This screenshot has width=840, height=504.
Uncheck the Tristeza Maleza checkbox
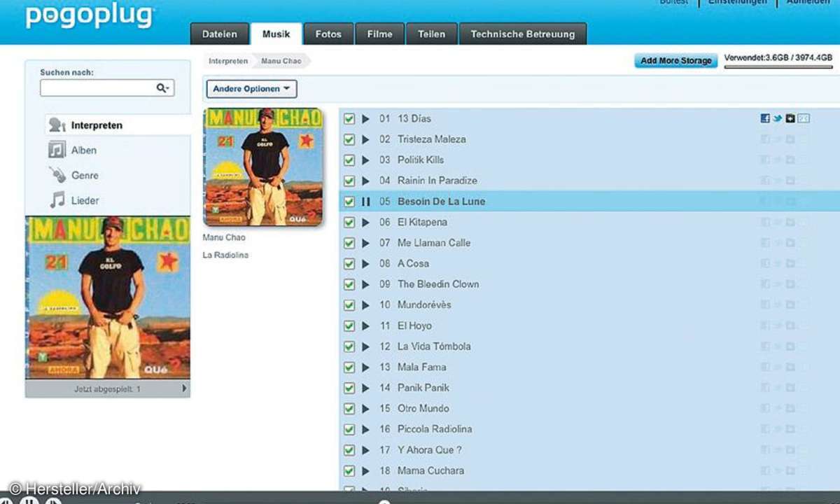[x=349, y=139]
